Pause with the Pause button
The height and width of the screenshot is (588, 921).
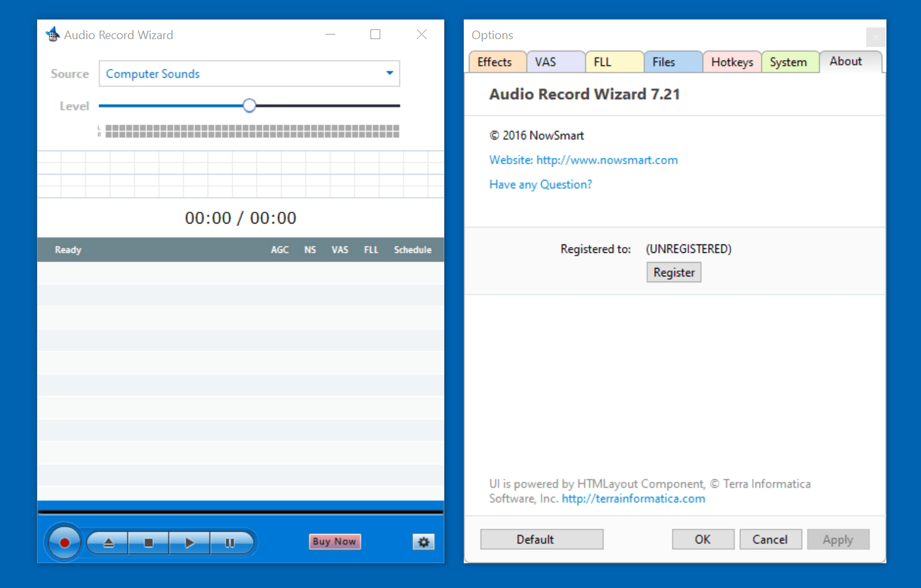point(230,542)
